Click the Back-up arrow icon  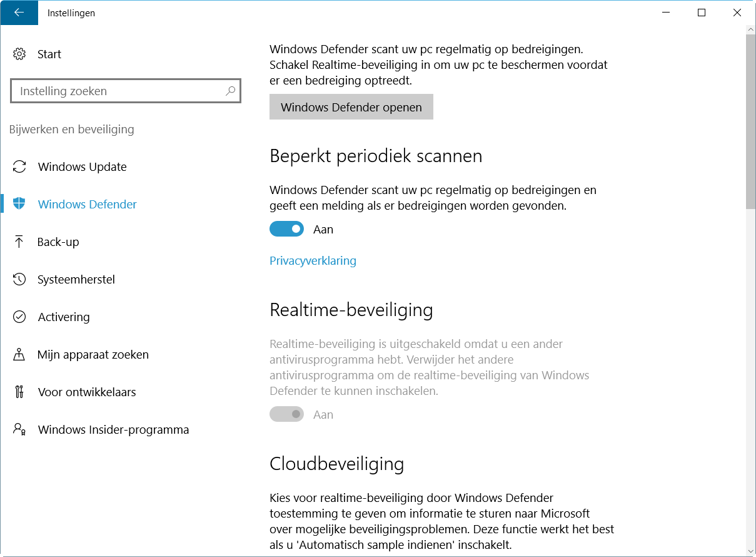pos(19,242)
